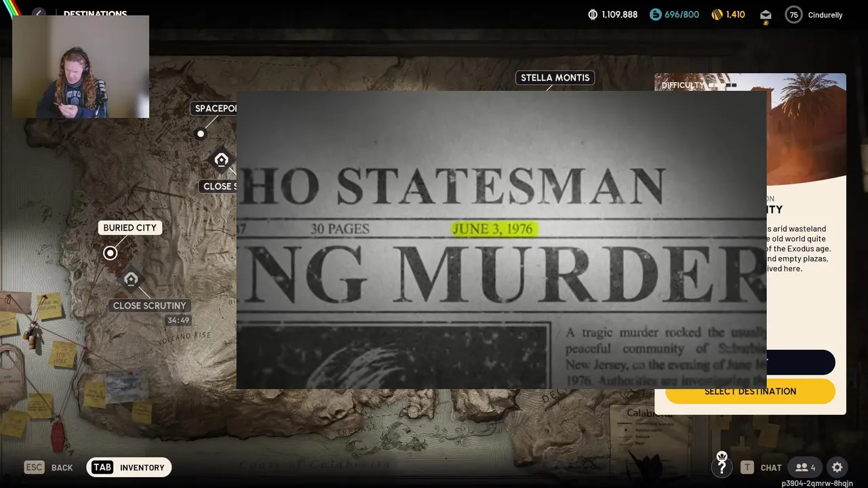Click the Close Scrutiny event icon below Buried City

131,279
